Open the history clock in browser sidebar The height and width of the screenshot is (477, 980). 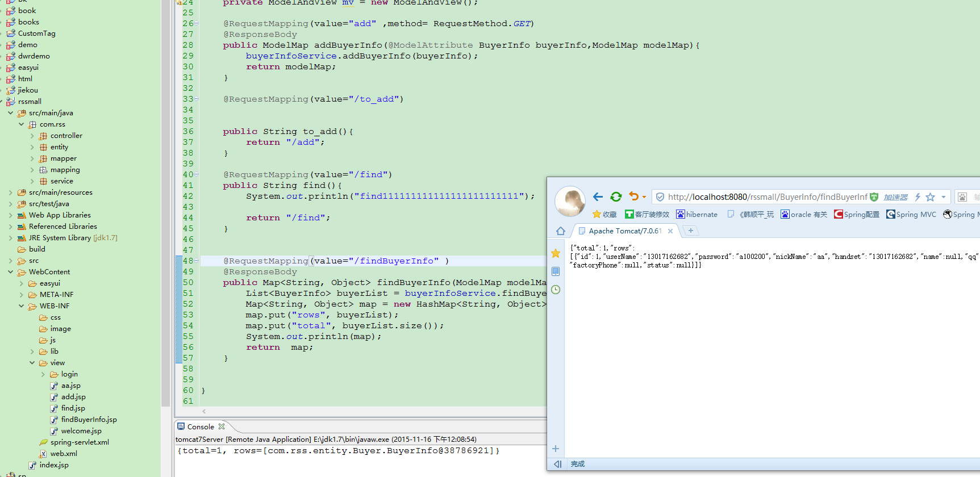point(556,290)
